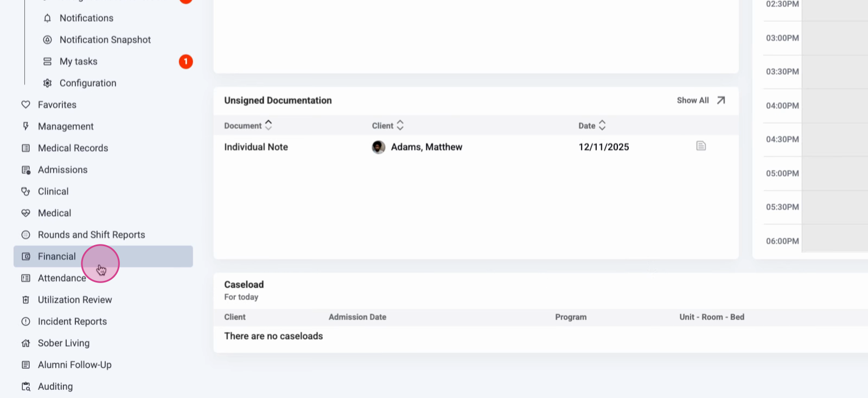Open Notifications via the bell icon
This screenshot has width=868, height=398.
coord(47,18)
